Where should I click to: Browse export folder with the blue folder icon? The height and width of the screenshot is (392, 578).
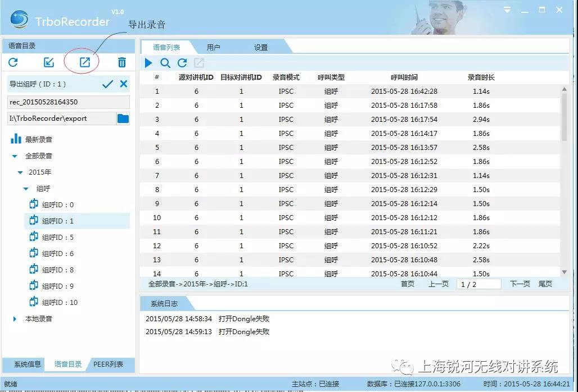tap(123, 118)
